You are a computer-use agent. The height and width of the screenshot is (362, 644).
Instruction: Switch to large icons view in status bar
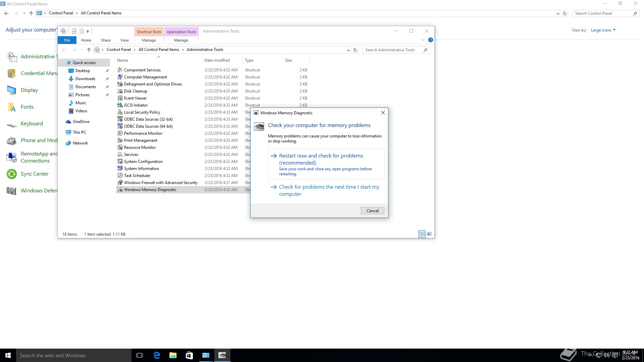pos(429,234)
